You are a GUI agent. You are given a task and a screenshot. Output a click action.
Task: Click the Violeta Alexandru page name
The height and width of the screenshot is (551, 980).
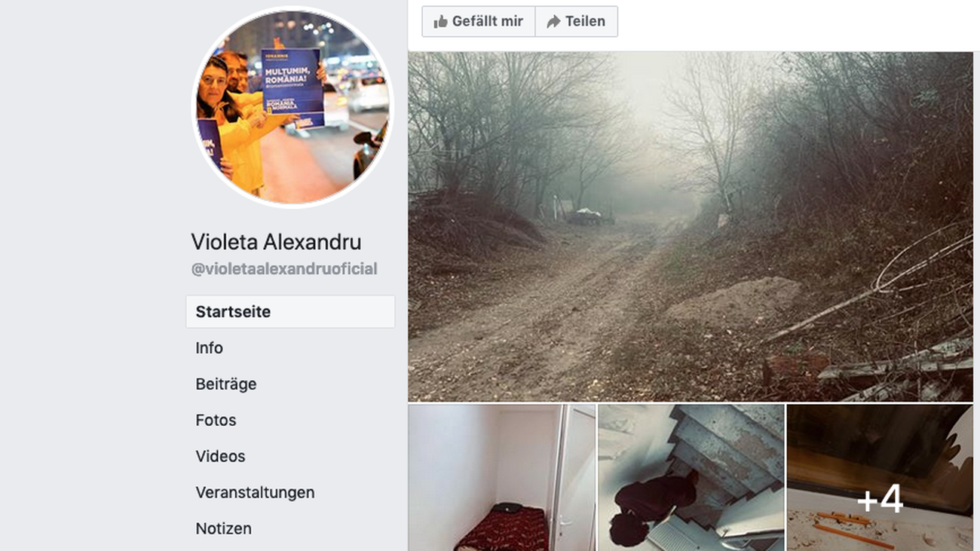pos(276,242)
